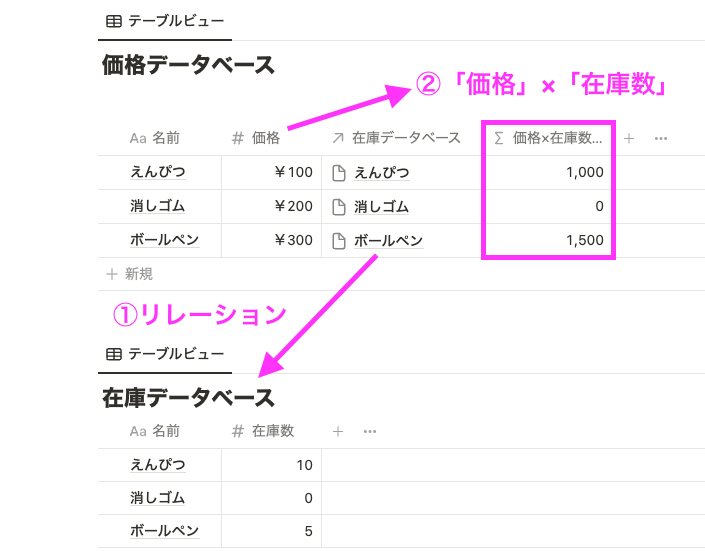
Task: Add a property with plus in 価格データベース
Action: pyautogui.click(x=629, y=138)
